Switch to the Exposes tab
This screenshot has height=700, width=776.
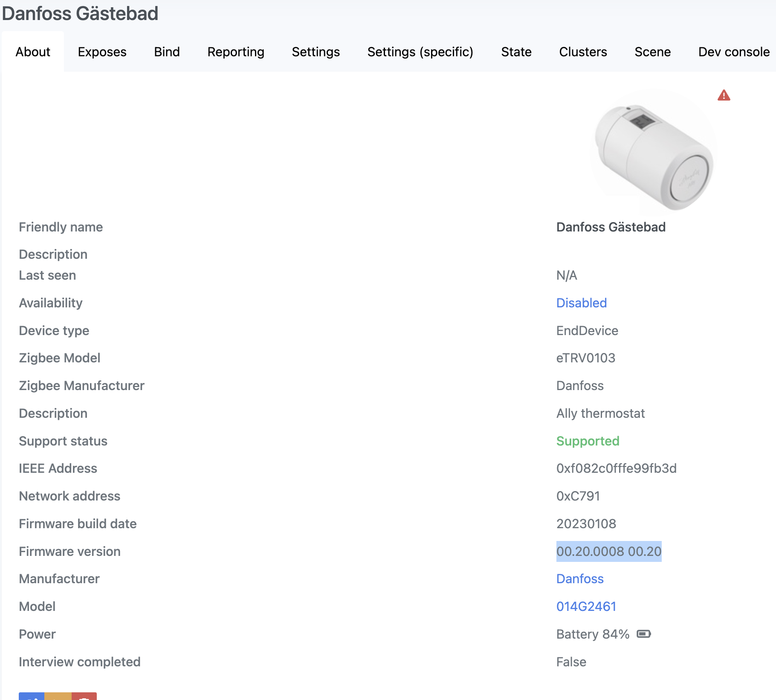pos(102,52)
